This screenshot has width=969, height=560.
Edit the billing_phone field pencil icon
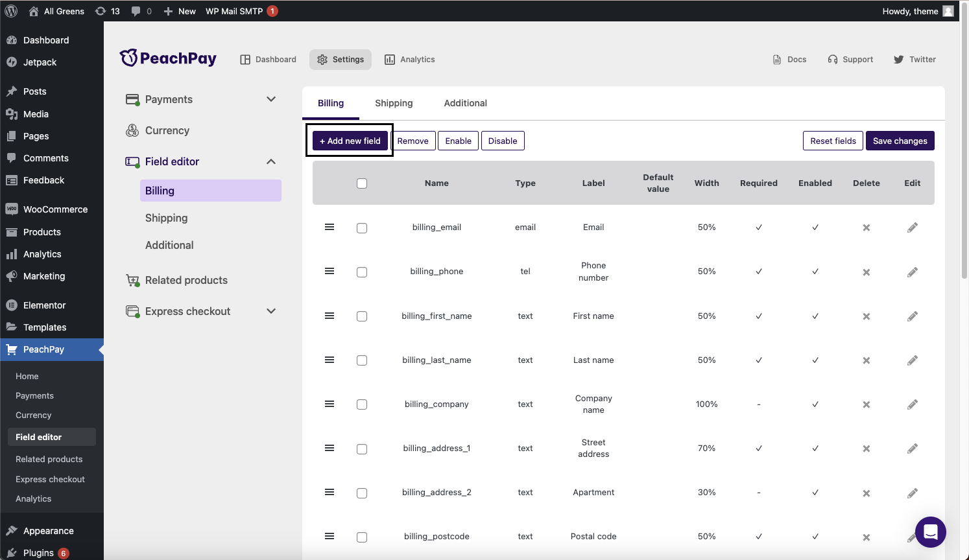(912, 272)
